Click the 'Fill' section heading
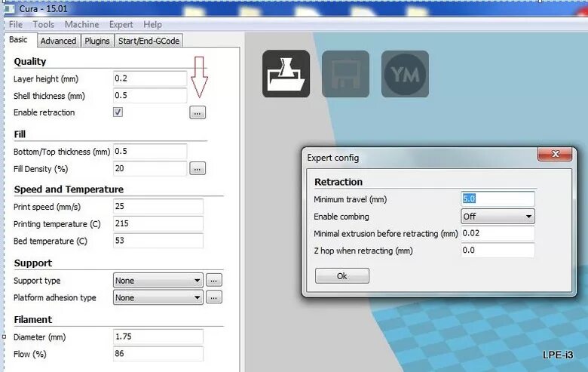Image resolution: width=588 pixels, height=372 pixels. pos(20,134)
